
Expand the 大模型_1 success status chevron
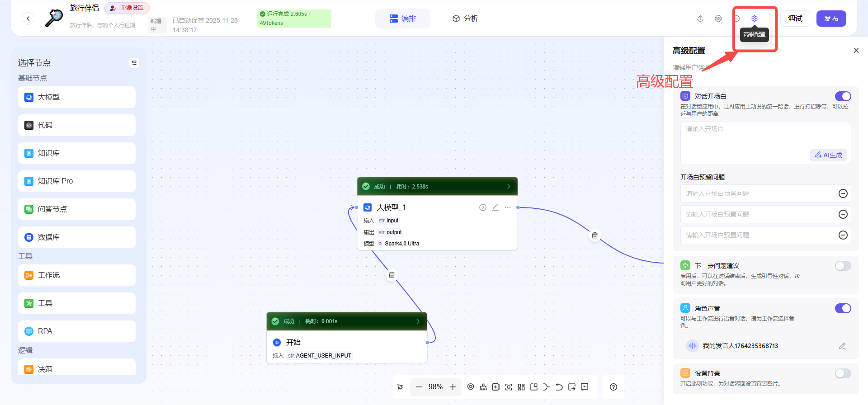[509, 187]
